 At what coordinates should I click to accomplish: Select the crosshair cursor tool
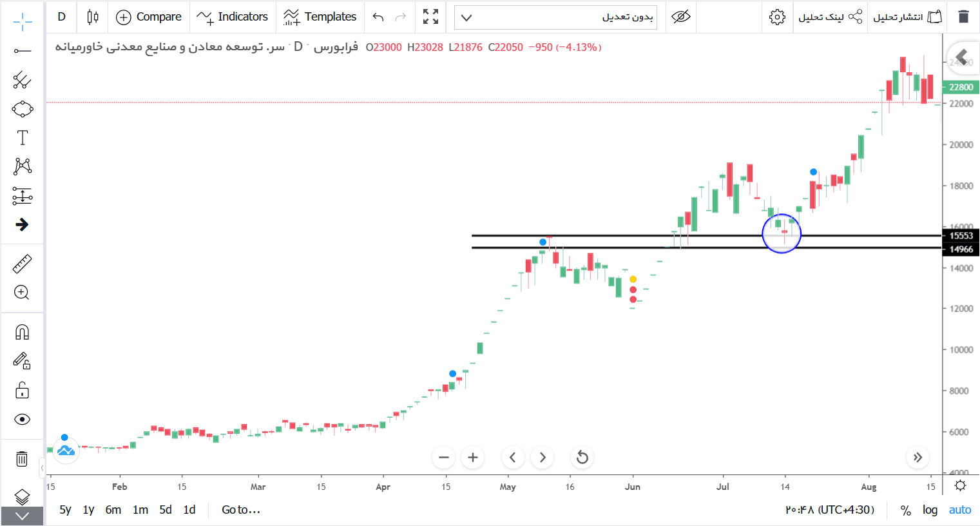(x=22, y=22)
